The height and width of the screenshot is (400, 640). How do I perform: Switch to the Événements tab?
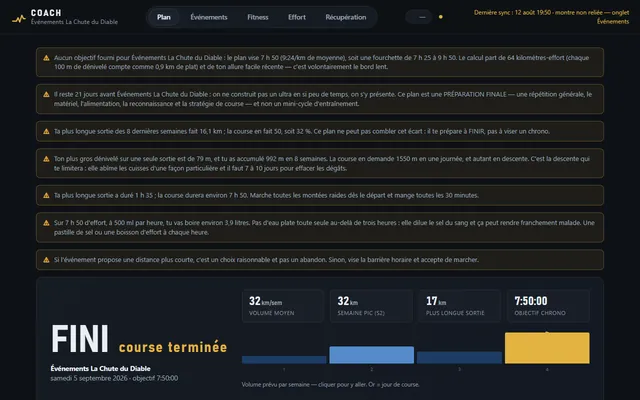209,17
